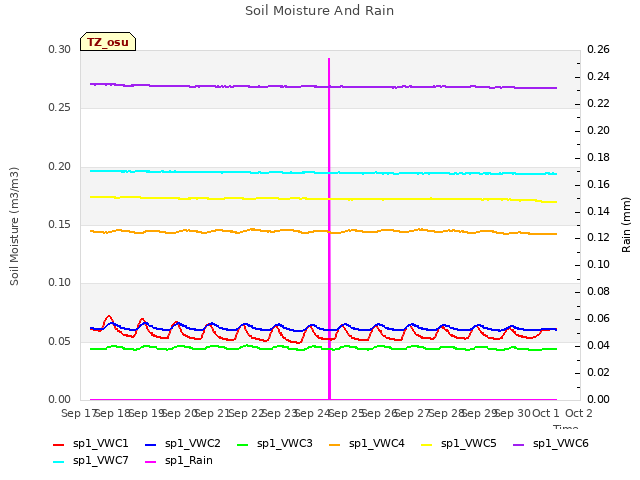Click the sp1_VWC2 legend entry
640x480 pixels.
click(183, 444)
